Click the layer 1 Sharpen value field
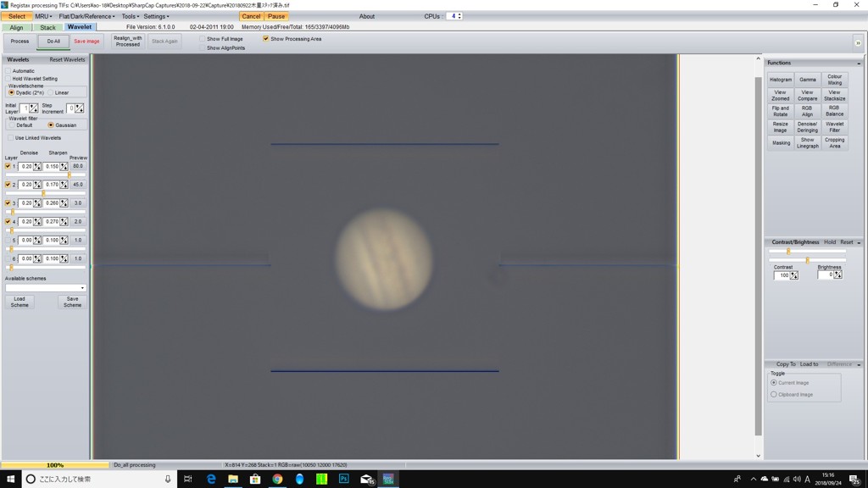The image size is (868, 488). [x=53, y=167]
